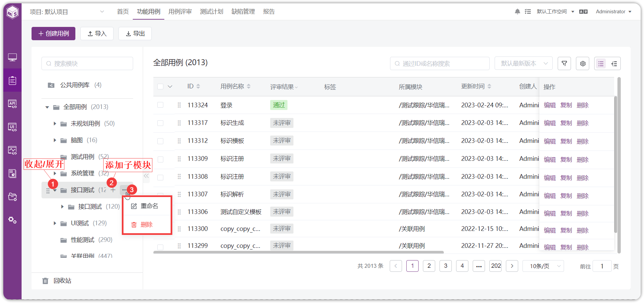Click 编辑 link for case 113324
This screenshot has height=303, width=644.
pyautogui.click(x=550, y=105)
